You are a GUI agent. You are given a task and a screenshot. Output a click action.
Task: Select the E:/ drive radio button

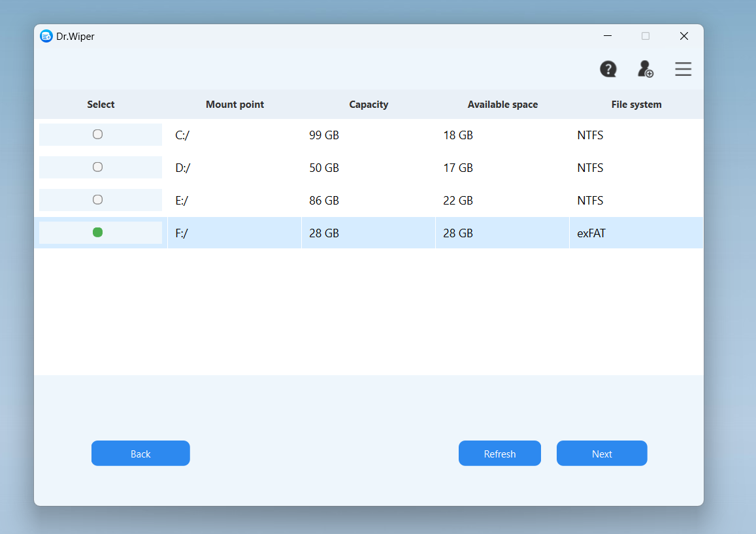(x=98, y=200)
